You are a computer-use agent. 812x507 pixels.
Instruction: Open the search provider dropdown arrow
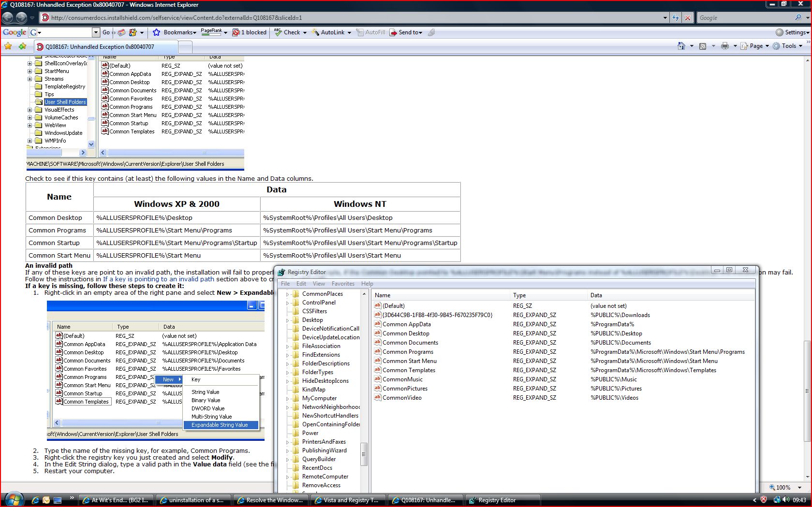pos(808,18)
